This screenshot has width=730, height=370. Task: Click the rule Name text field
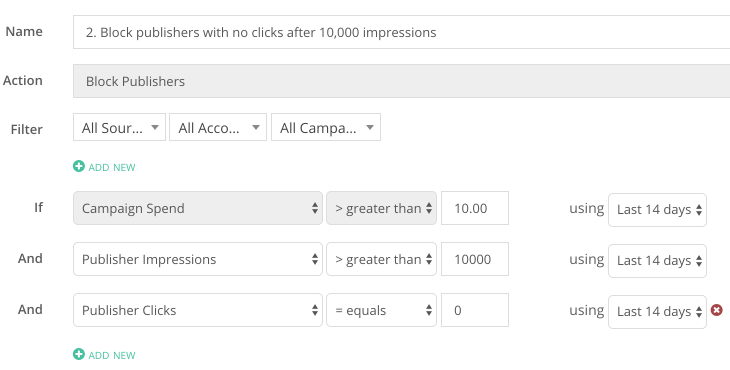pyautogui.click(x=401, y=32)
